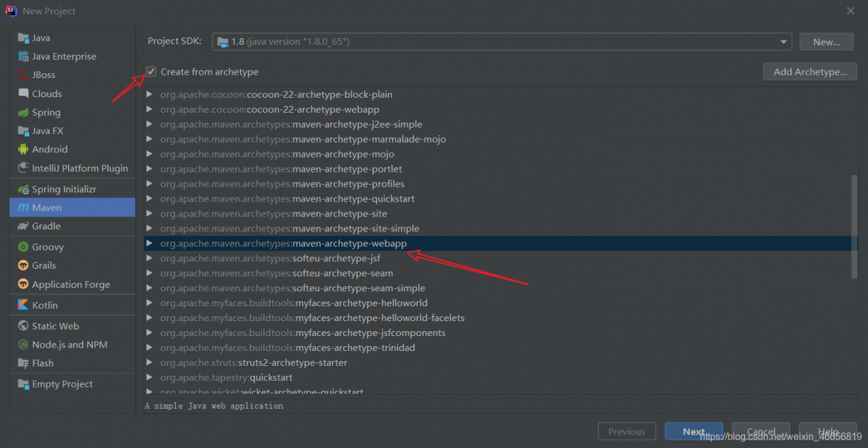Image resolution: width=868 pixels, height=448 pixels.
Task: Click the JBoss icon in sidebar
Action: pos(23,75)
